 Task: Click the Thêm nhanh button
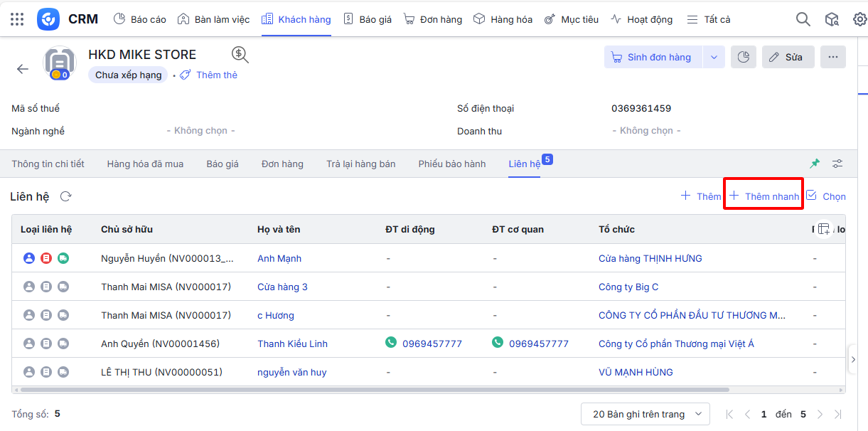click(764, 196)
